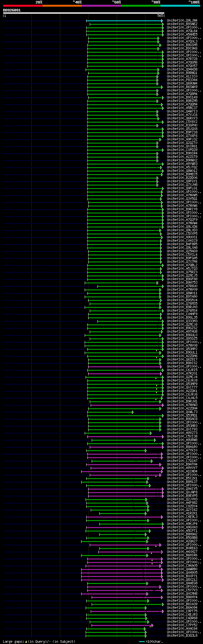Select subject label UniRef100_A7R728
Image resolution: width=203 pixels, height=644 pixels.
pos(182,59)
